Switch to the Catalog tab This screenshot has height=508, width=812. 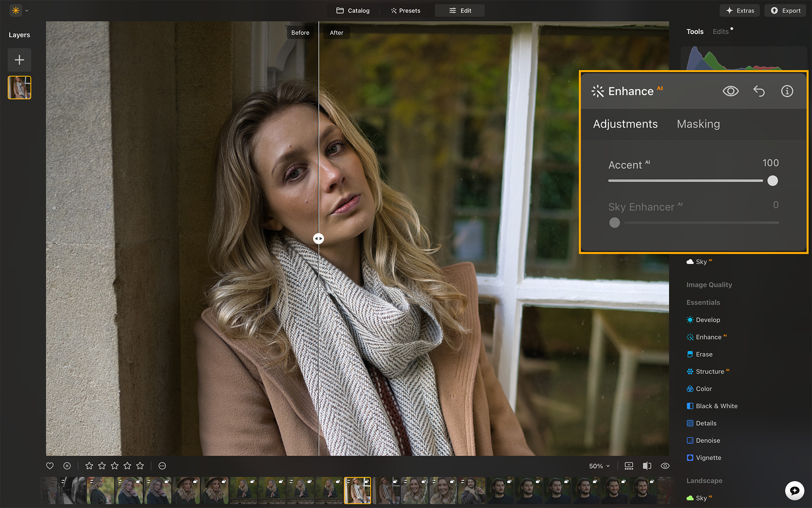click(x=353, y=11)
